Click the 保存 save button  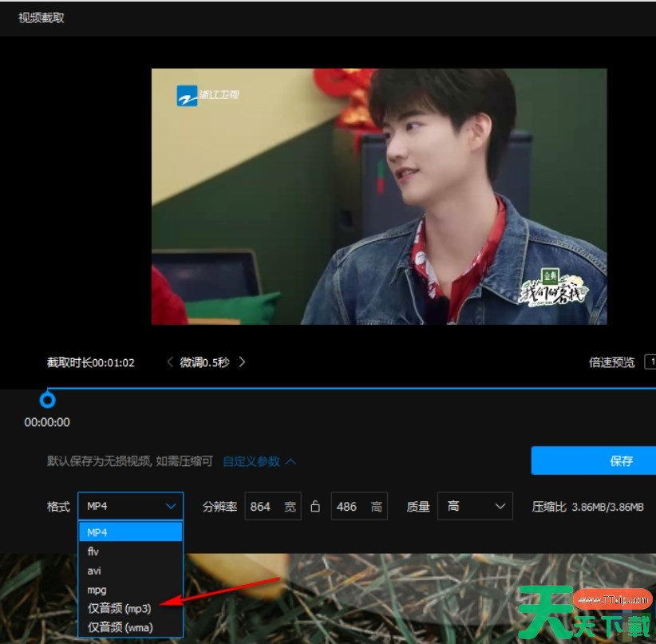pyautogui.click(x=622, y=460)
